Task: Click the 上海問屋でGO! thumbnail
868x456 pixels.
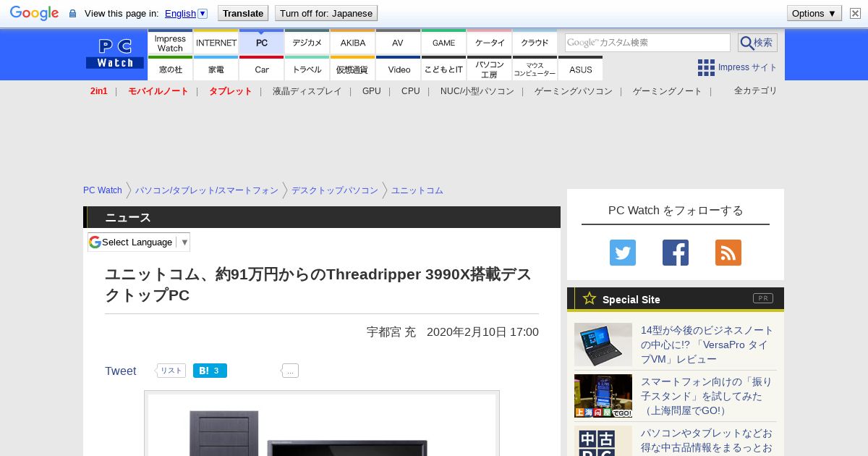Action: coord(603,396)
